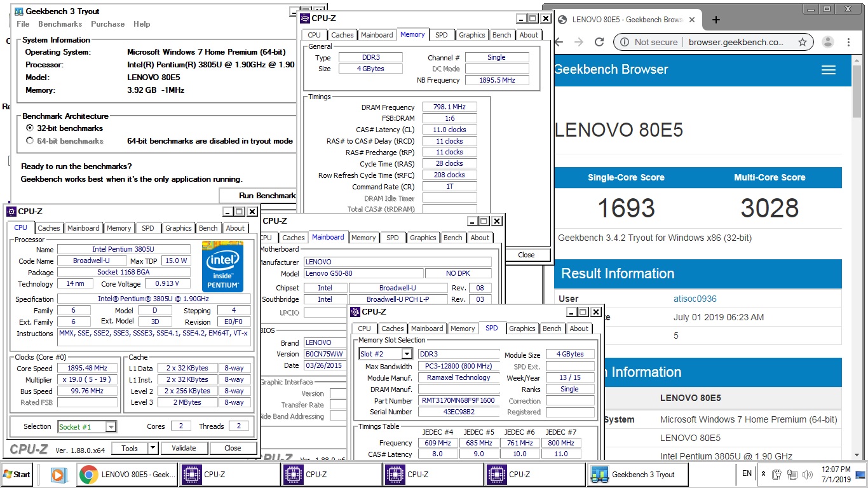Click the Windows Start button
868x488 pixels.
click(18, 474)
